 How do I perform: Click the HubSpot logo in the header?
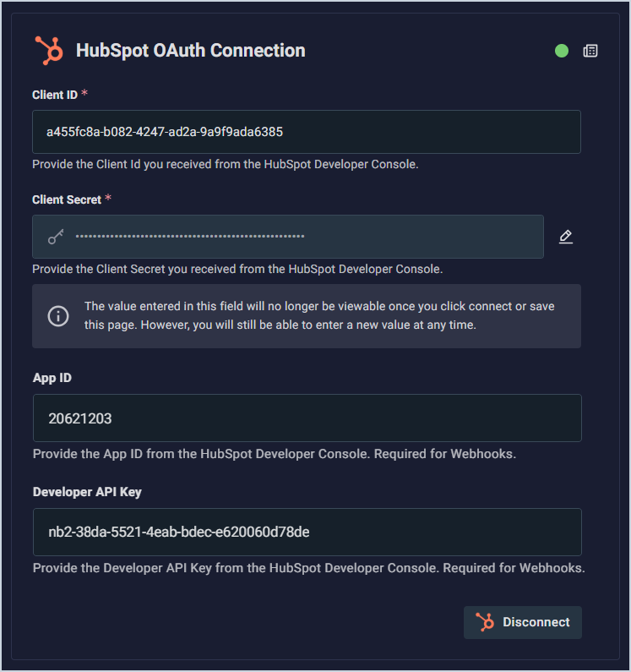[49, 51]
